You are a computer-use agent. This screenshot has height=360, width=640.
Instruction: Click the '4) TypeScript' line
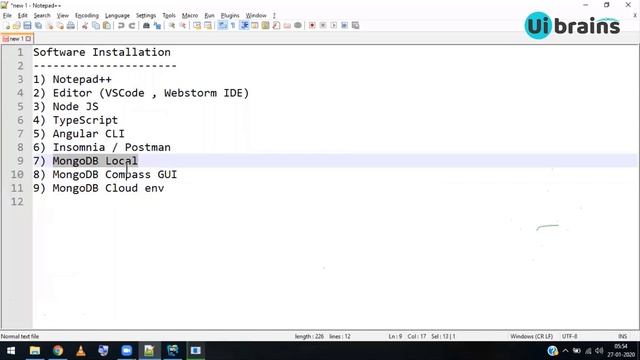click(x=76, y=120)
